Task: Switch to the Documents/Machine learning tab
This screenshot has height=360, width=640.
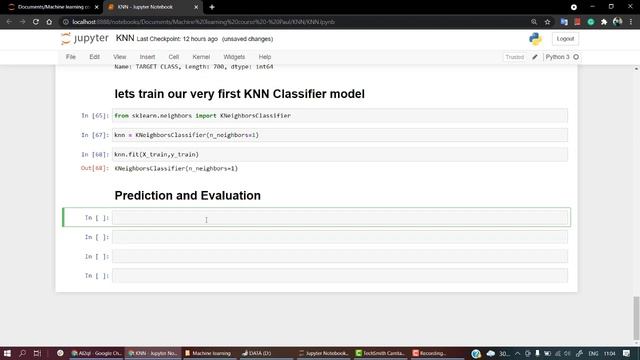Action: tap(52, 7)
